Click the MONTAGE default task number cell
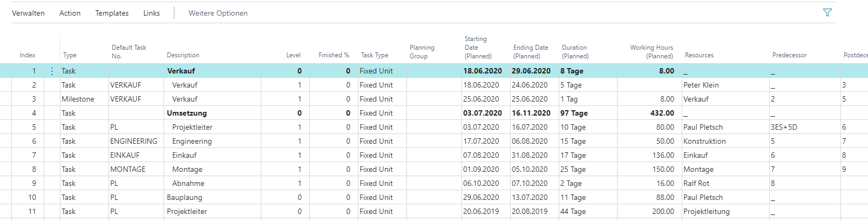 coord(128,169)
